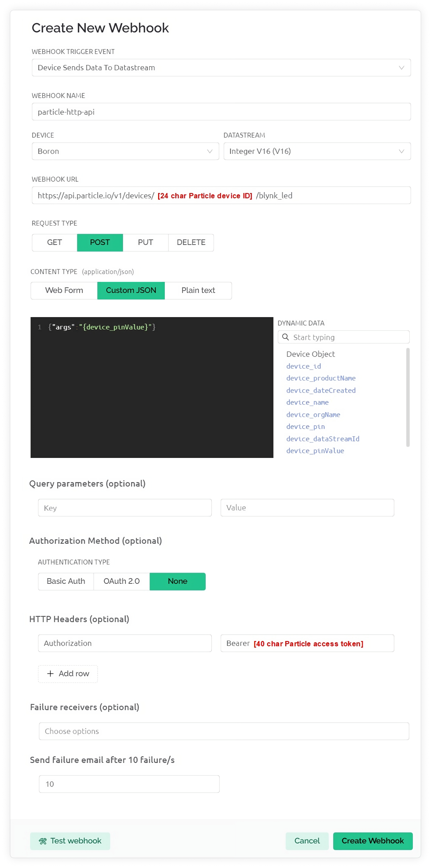The width and height of the screenshot is (431, 868).
Task: Click the Authorization header name field
Action: 125,643
